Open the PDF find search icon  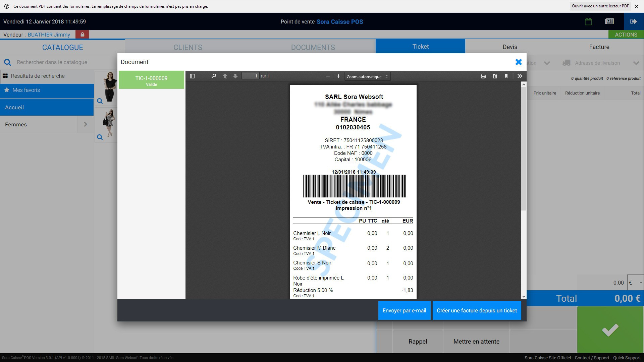tap(214, 76)
